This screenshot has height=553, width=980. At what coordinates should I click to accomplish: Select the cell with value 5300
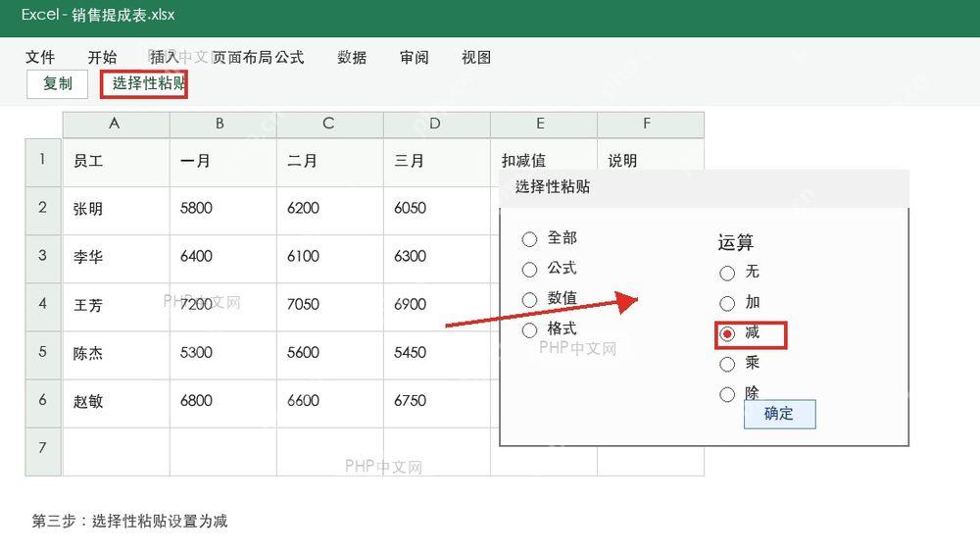(223, 355)
